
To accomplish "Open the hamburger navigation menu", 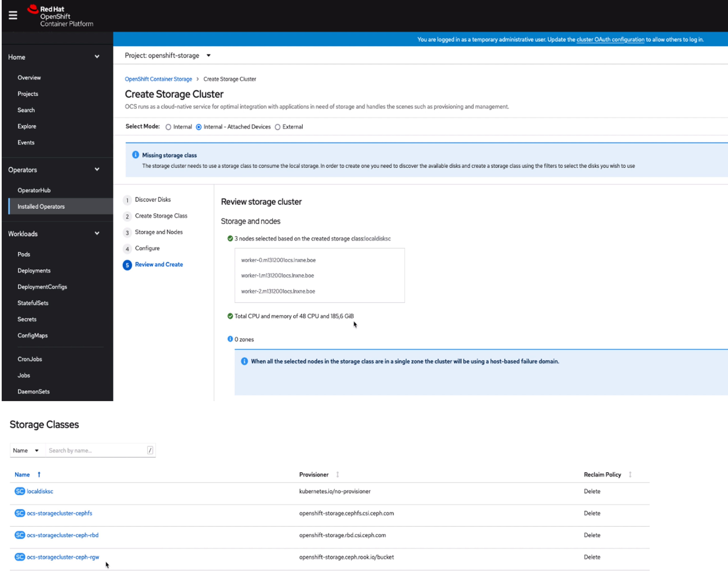I will [x=13, y=15].
